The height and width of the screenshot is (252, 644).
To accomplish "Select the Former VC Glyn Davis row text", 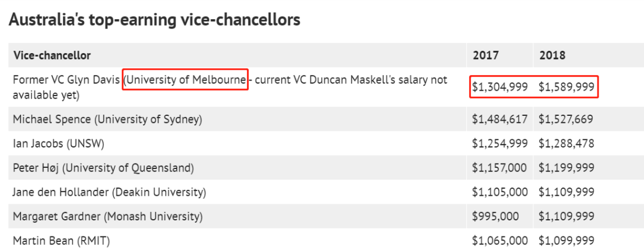I will 230,87.
